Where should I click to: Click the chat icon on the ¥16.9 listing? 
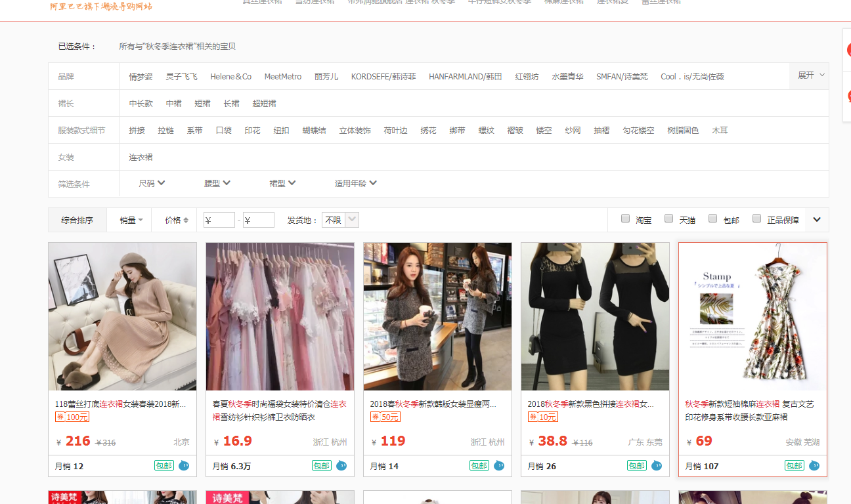pos(341,466)
